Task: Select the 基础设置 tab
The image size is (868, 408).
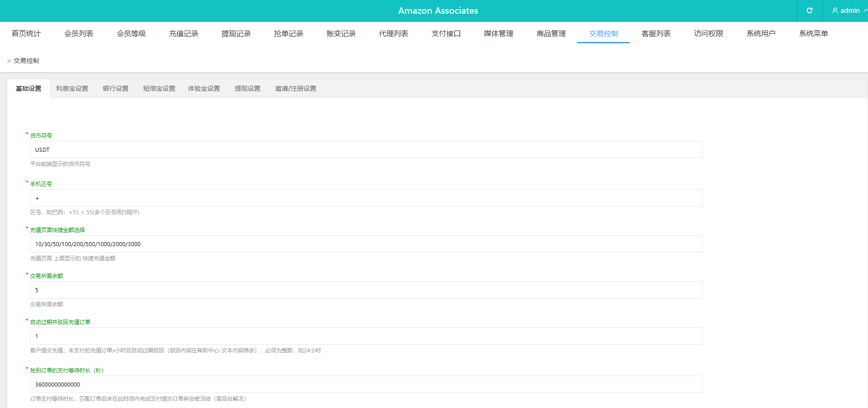Action: 28,88
